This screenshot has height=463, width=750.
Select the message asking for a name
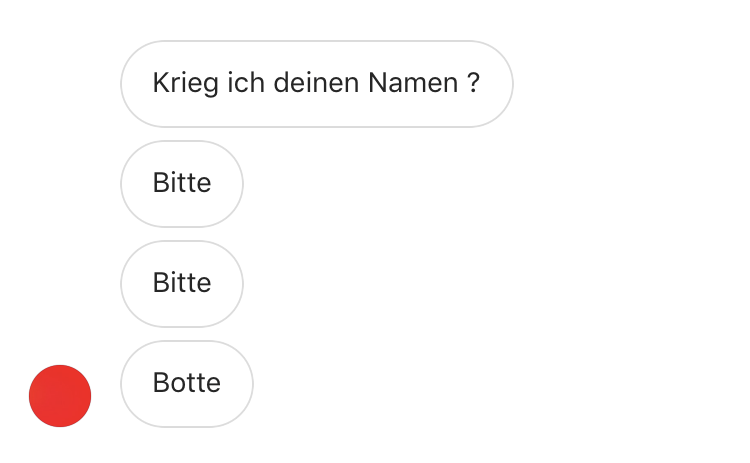(x=316, y=84)
